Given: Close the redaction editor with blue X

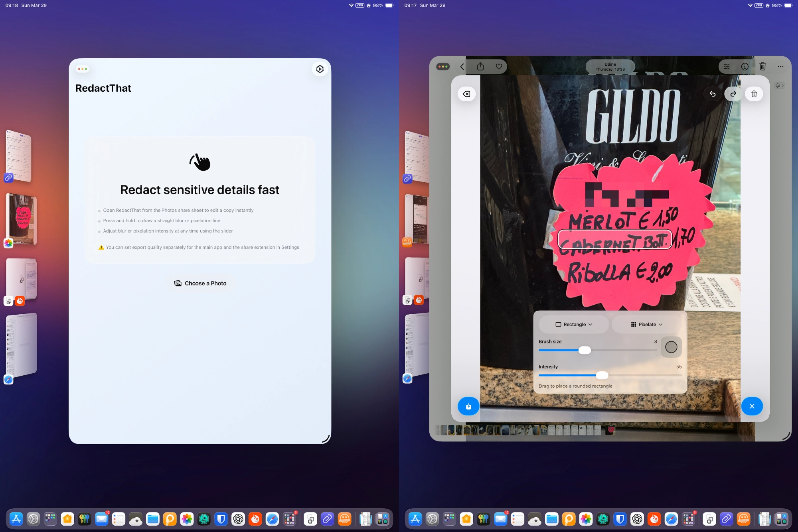Looking at the screenshot, I should click(x=752, y=406).
